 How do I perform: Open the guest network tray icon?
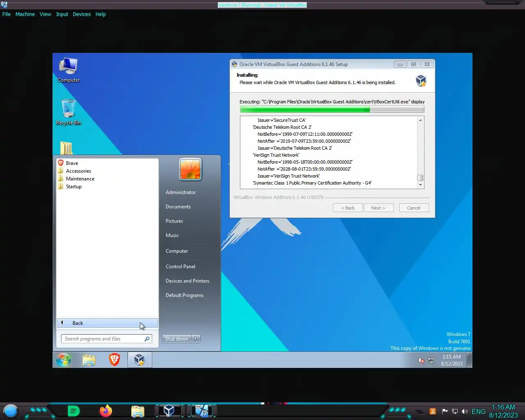point(431,360)
